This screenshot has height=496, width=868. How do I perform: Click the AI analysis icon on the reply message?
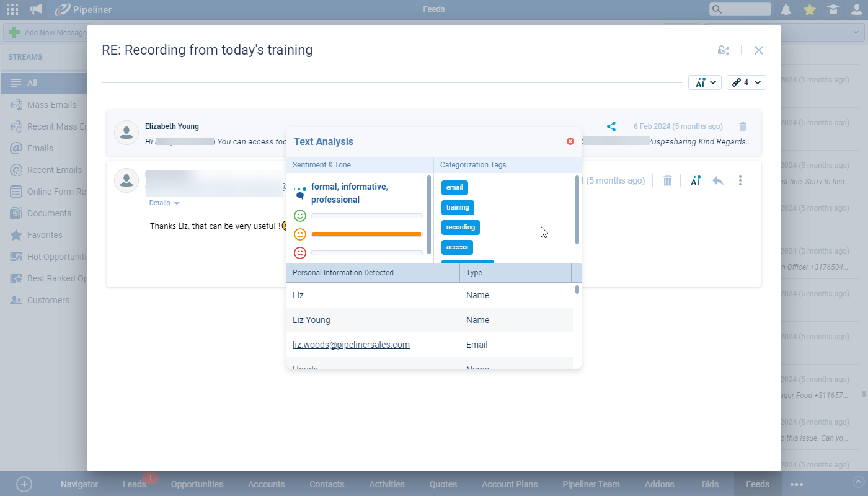point(695,180)
